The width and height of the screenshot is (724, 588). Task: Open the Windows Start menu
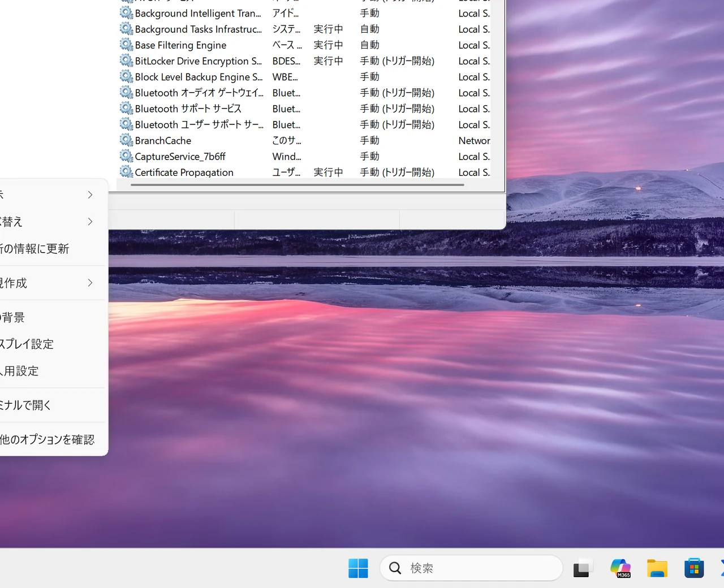(x=358, y=568)
